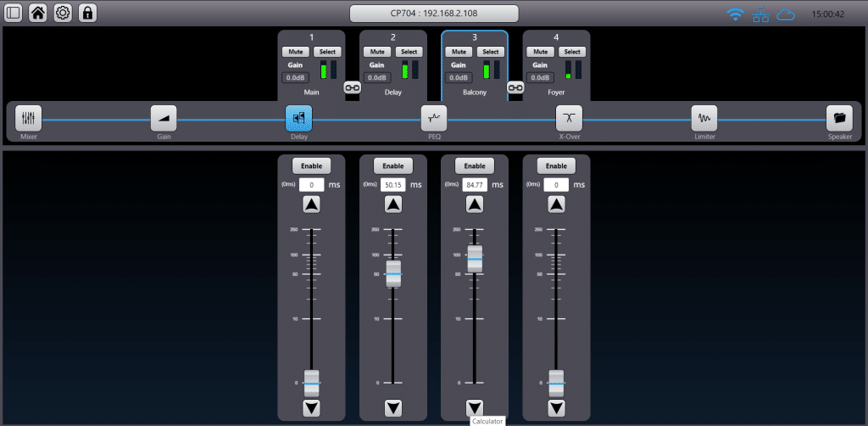Mute channel 3 Balcony
Viewport: 868px width, 426px height.
pos(459,52)
